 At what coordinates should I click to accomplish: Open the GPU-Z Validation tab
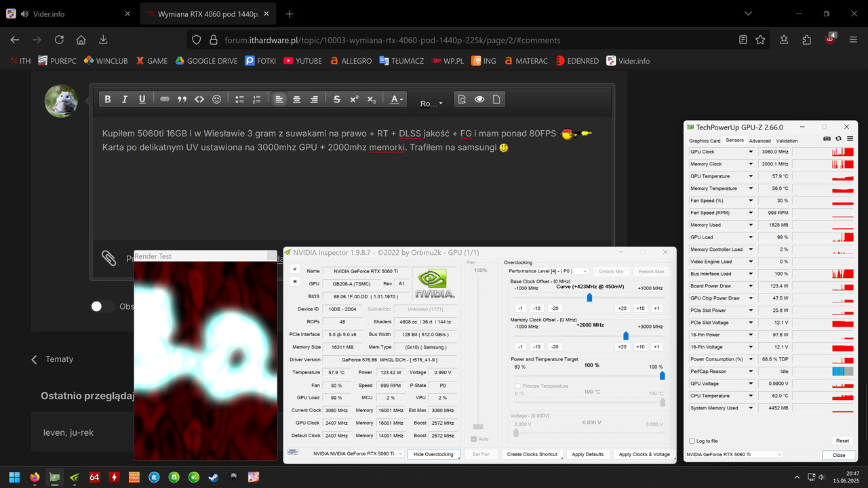pyautogui.click(x=787, y=141)
